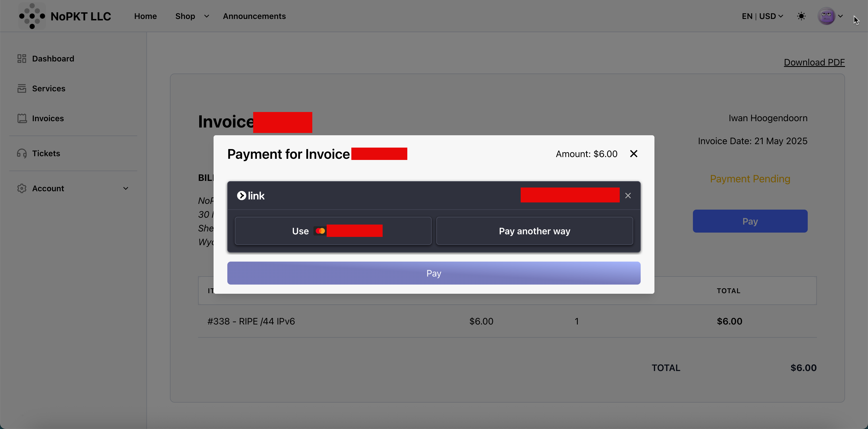Click the Invoices icon in sidebar
This screenshot has width=868, height=429.
22,118
